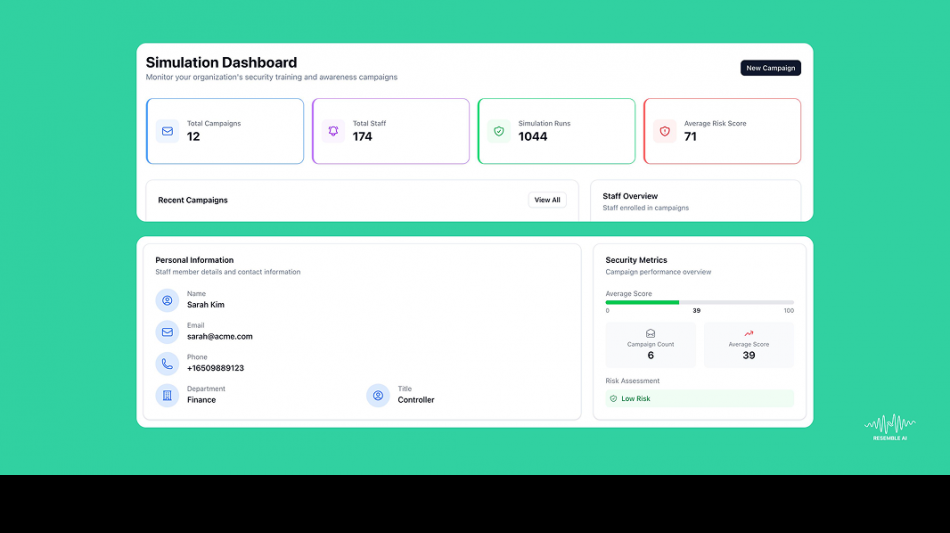Click the Campaign Count inbox icon
950x533 pixels.
point(650,334)
